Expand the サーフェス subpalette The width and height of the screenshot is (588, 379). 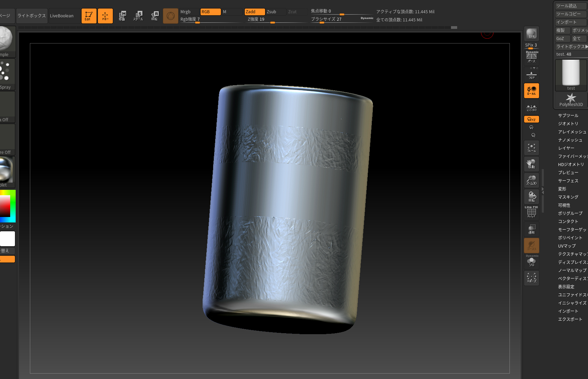click(x=568, y=181)
